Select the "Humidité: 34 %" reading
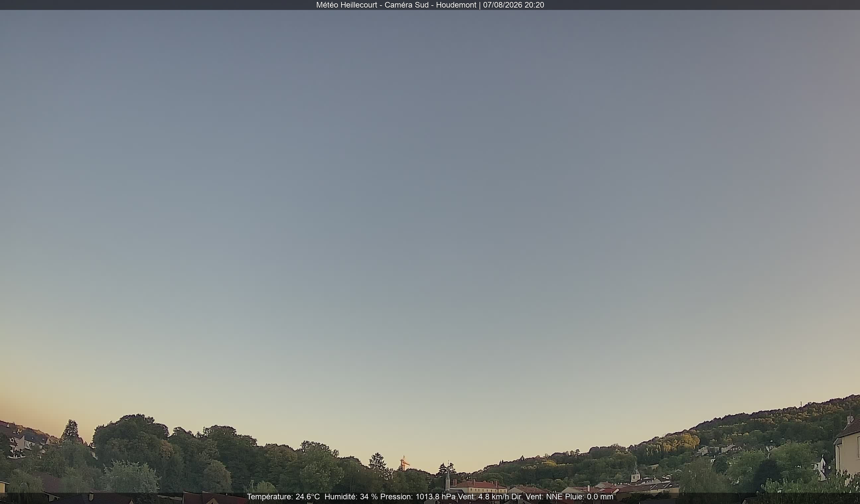Viewport: 860px width, 504px height. [x=351, y=497]
